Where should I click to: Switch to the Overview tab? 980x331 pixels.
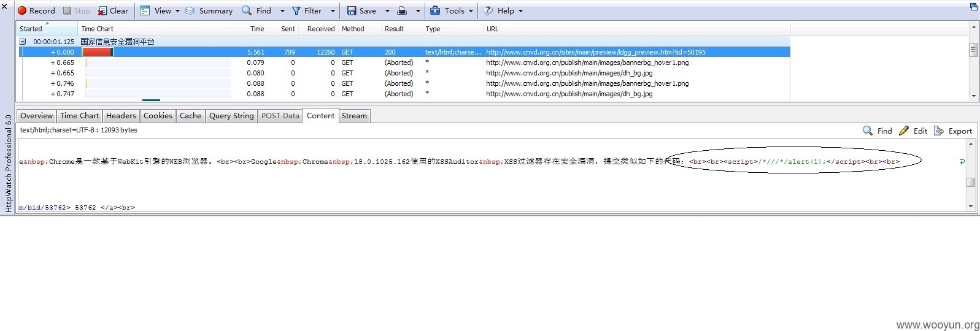pos(37,116)
